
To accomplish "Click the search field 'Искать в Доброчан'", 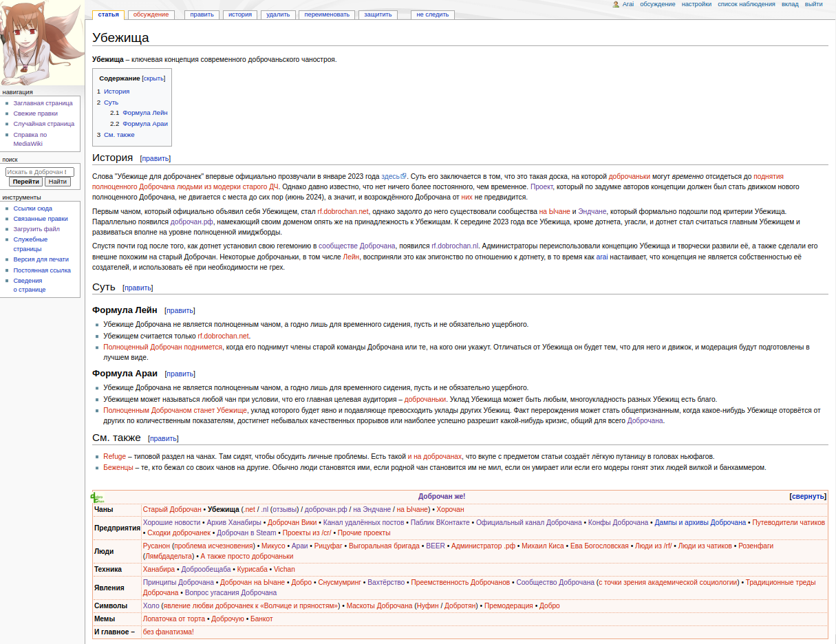I will pos(39,172).
